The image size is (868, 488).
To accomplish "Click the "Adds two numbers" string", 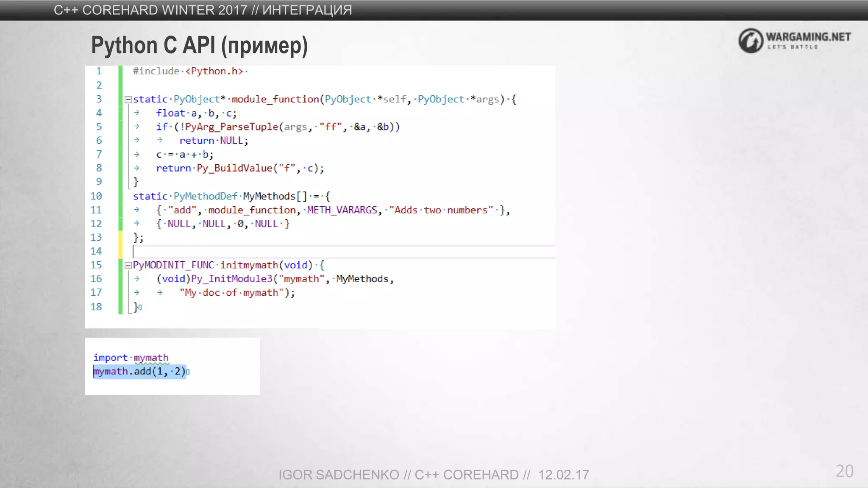I will coord(441,210).
